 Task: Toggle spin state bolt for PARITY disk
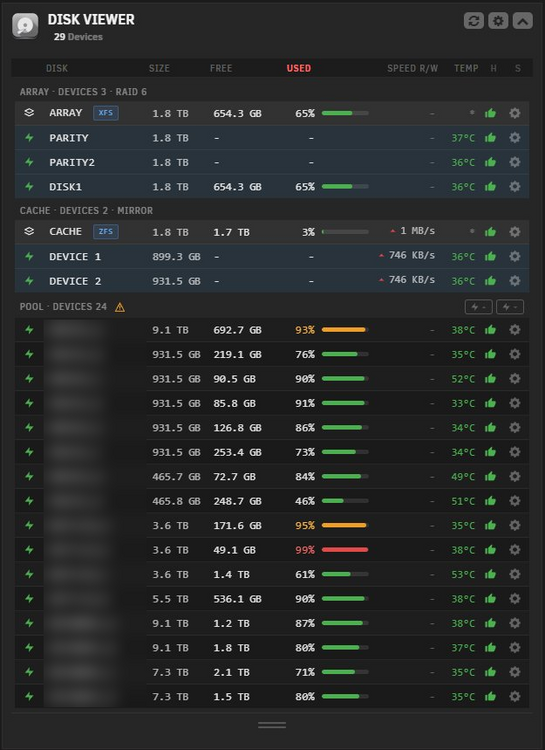[29, 138]
